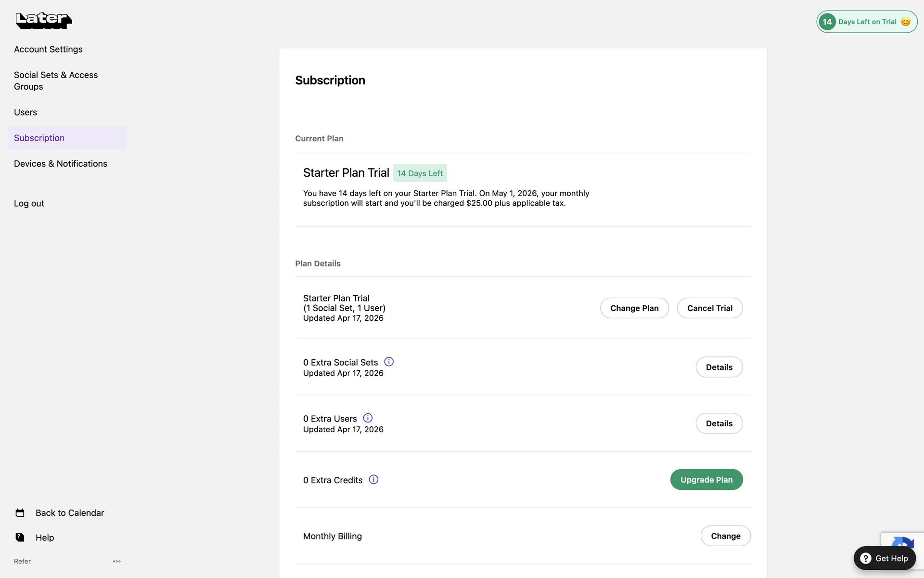924x578 pixels.
Task: Click the Change Plan button
Action: (x=634, y=308)
